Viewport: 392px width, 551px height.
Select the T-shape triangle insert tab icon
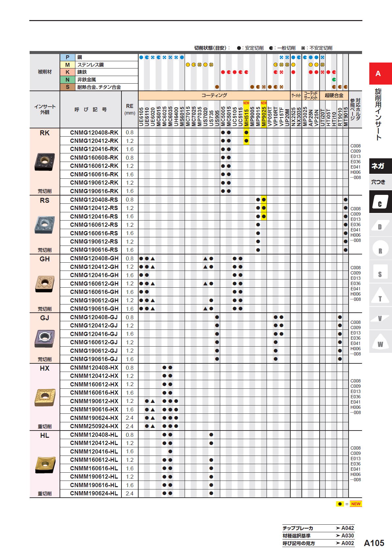pos(380,295)
